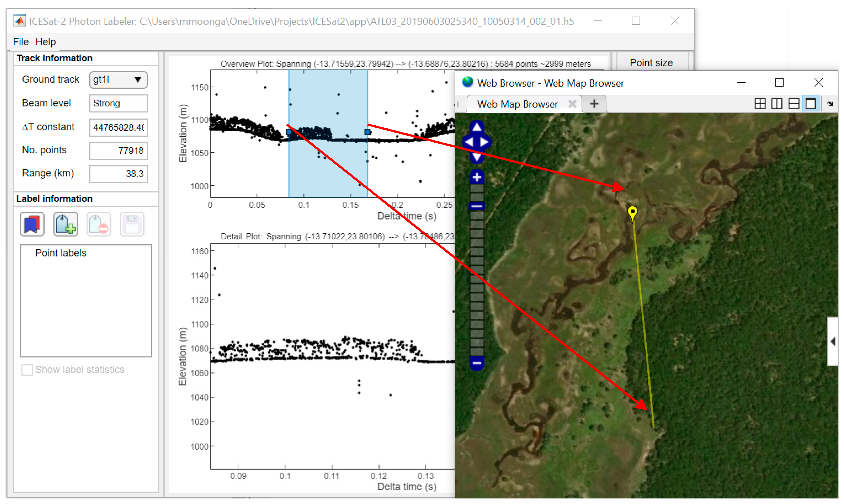Zoom out the map with bottom minus
Viewport: 844px width, 504px height.
click(x=477, y=363)
